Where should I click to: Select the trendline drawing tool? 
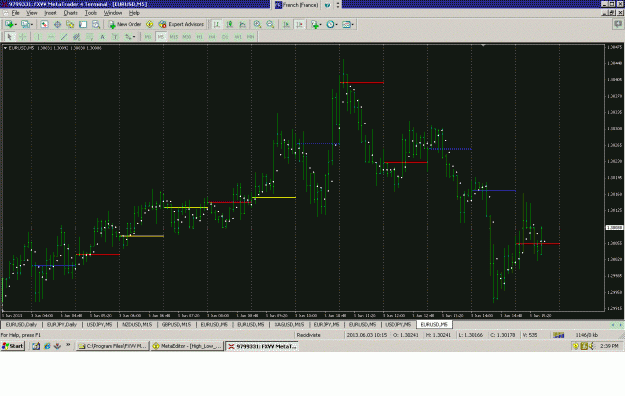(x=64, y=37)
